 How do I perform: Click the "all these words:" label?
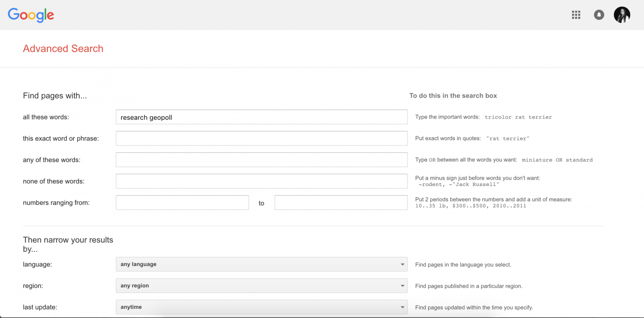(46, 117)
